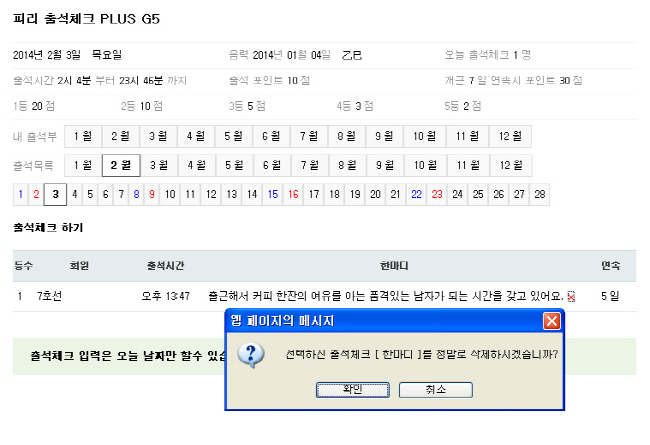Click the question mark icon in the dialog

254,355
